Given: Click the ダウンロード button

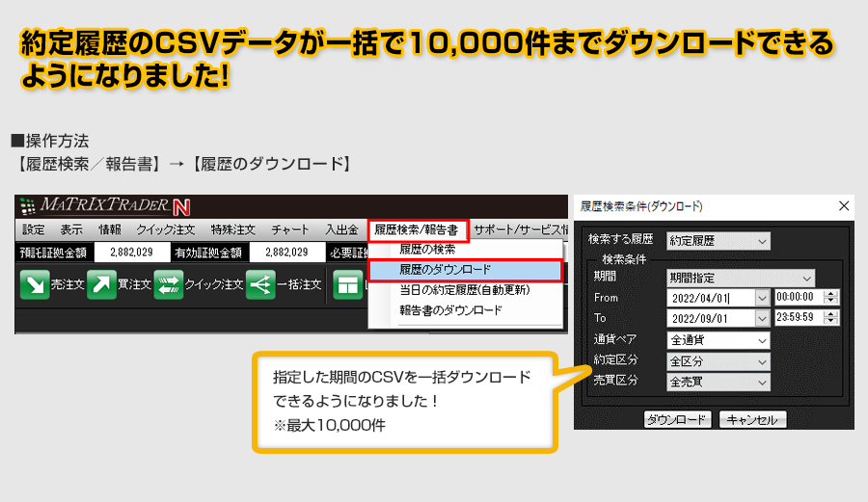Looking at the screenshot, I should pos(677,420).
